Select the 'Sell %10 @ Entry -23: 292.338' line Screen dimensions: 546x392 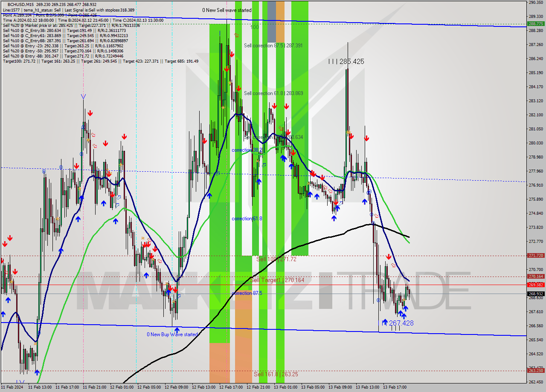point(63,46)
